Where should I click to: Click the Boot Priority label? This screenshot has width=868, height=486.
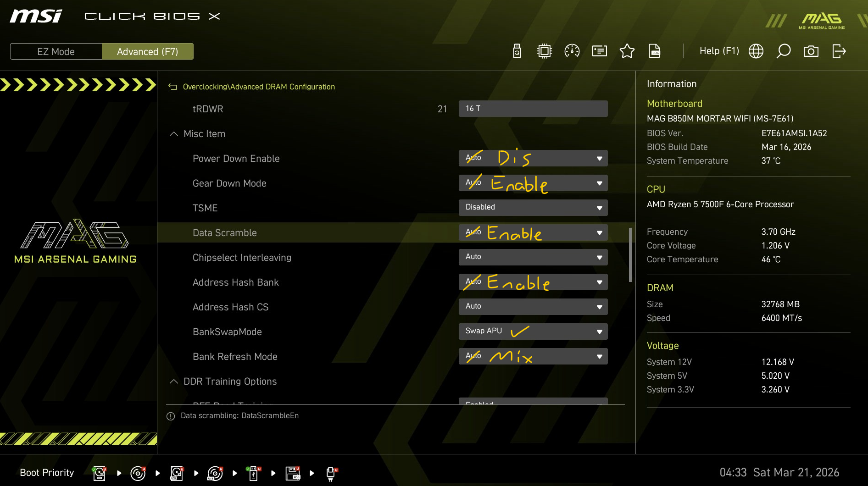coord(47,473)
